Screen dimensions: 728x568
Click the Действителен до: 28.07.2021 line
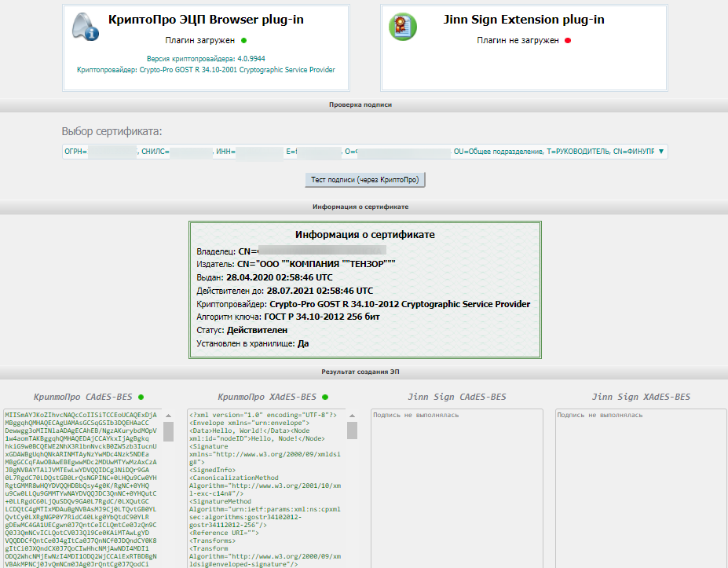coord(284,291)
